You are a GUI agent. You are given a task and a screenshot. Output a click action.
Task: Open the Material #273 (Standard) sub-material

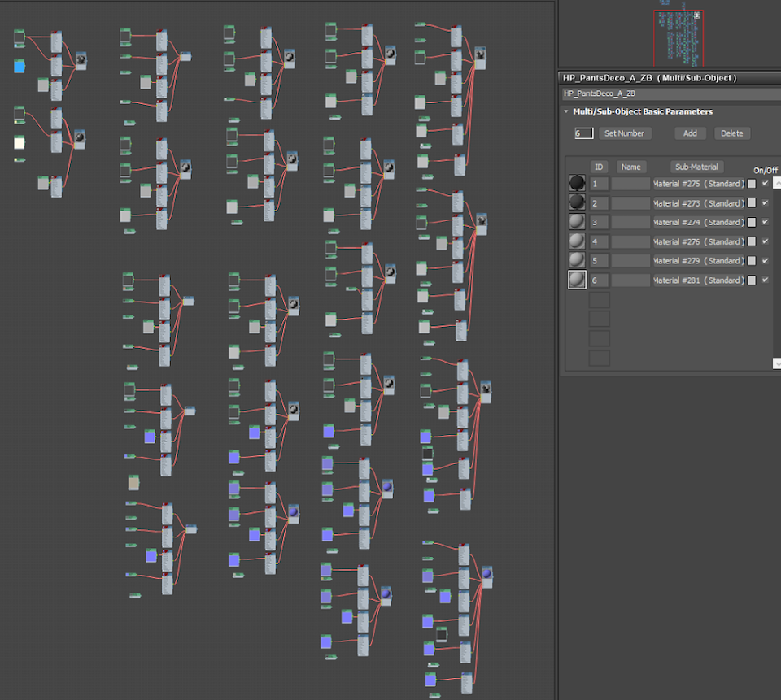[698, 203]
